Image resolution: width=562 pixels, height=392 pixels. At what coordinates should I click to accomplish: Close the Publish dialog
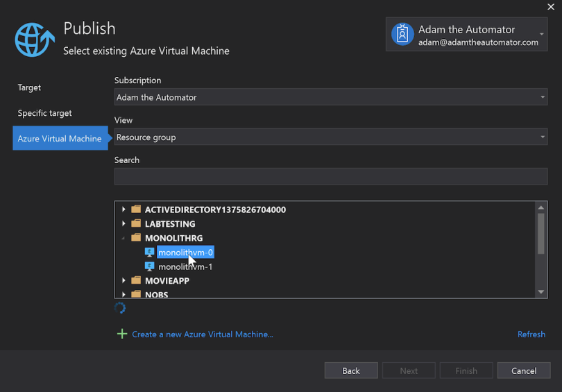coord(551,7)
